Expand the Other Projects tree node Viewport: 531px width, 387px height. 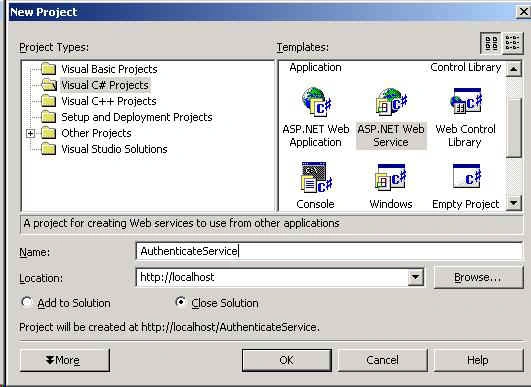pyautogui.click(x=30, y=133)
